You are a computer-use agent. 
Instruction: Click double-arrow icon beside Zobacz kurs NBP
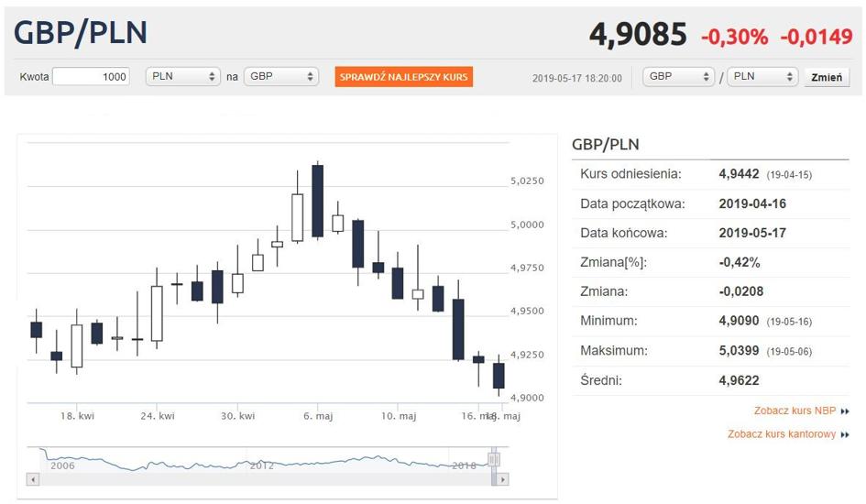click(844, 412)
